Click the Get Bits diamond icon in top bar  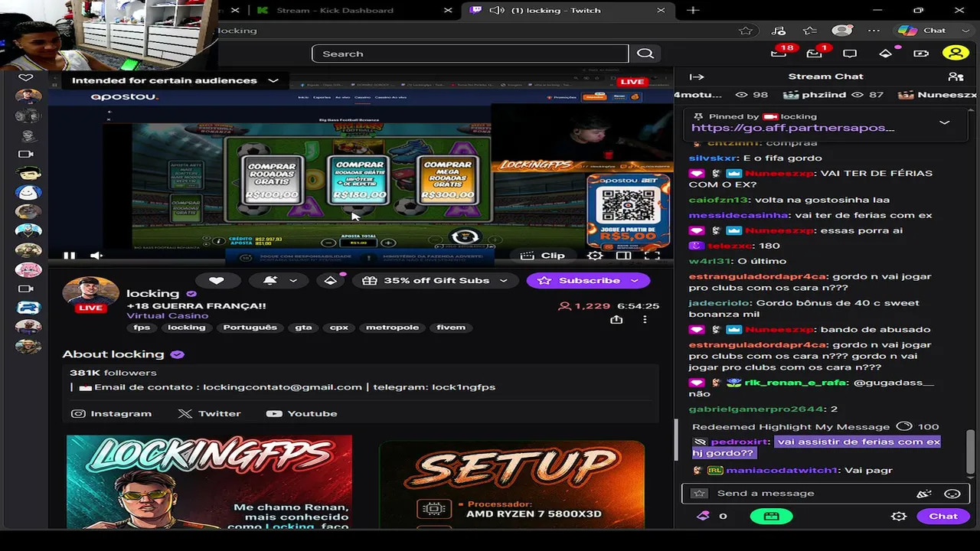point(886,54)
